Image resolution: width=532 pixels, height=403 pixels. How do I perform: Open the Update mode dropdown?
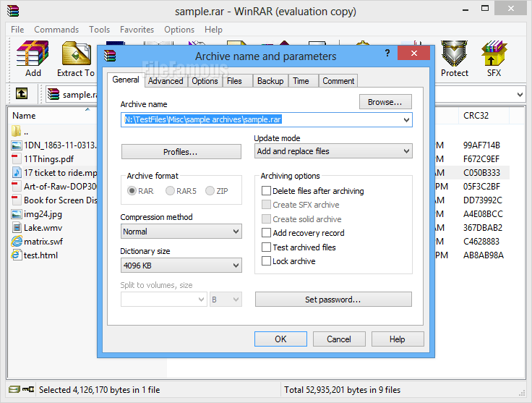333,151
